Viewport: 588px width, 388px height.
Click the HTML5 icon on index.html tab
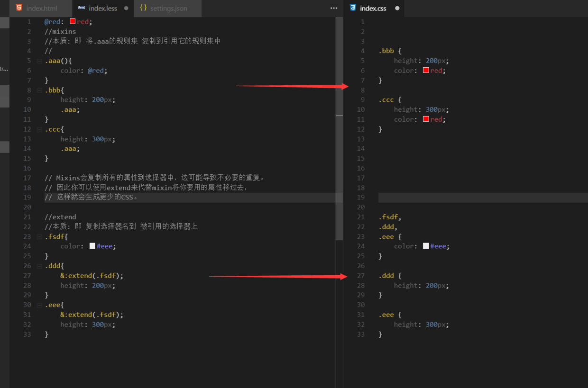(19, 8)
